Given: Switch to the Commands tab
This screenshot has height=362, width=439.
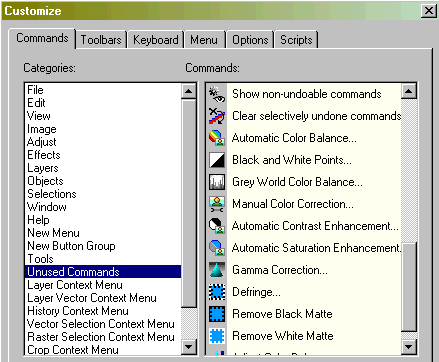Looking at the screenshot, I should 42,38.
